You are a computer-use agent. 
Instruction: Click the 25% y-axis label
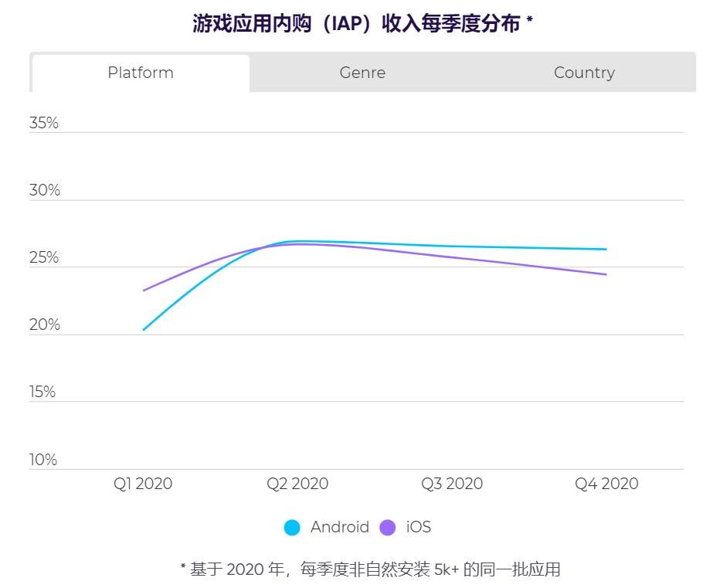click(44, 257)
